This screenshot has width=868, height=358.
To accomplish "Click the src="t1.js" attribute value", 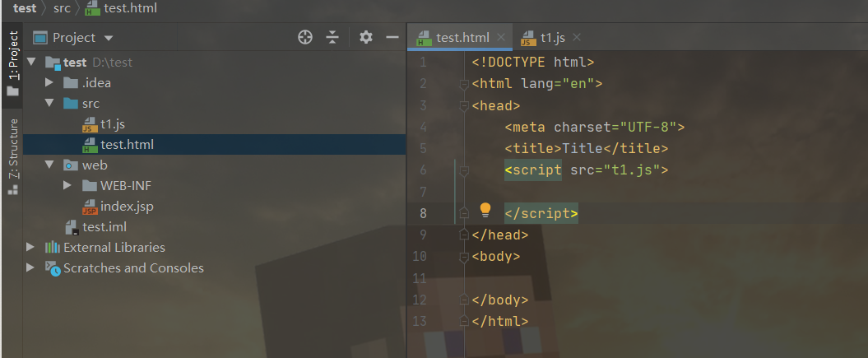I will 632,170.
